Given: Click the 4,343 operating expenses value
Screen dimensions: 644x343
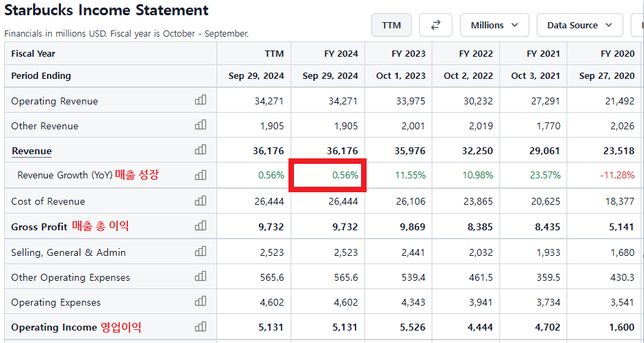Looking at the screenshot, I should [x=414, y=303].
